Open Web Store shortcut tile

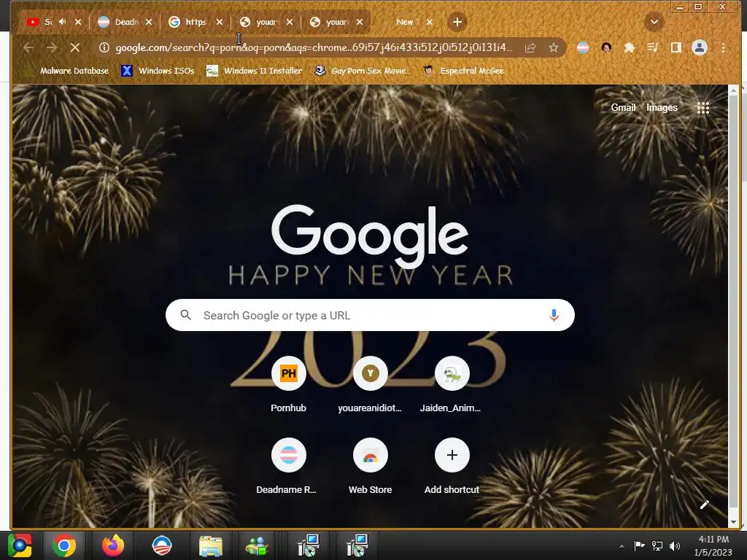tap(370, 467)
